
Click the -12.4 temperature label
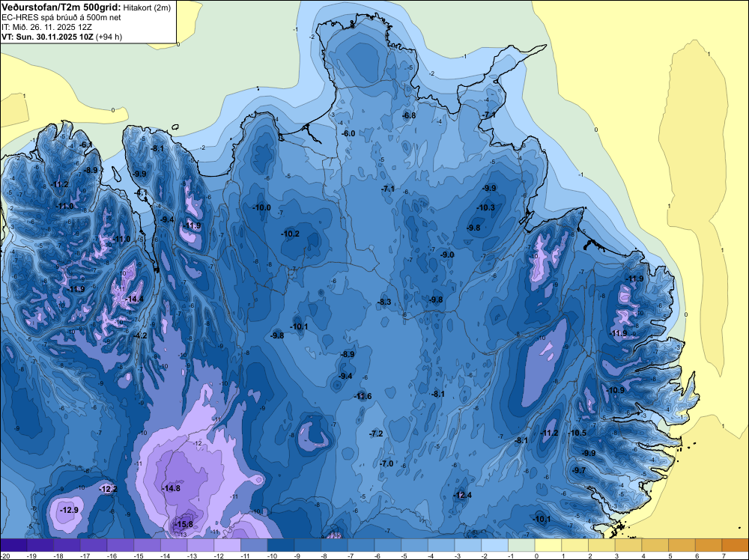point(462,495)
